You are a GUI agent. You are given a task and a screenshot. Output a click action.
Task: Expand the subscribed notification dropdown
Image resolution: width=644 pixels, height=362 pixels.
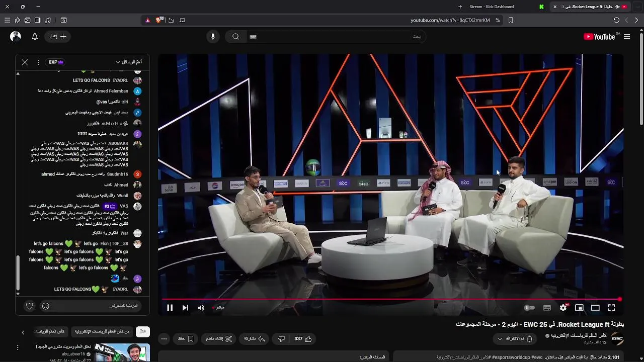point(514,339)
